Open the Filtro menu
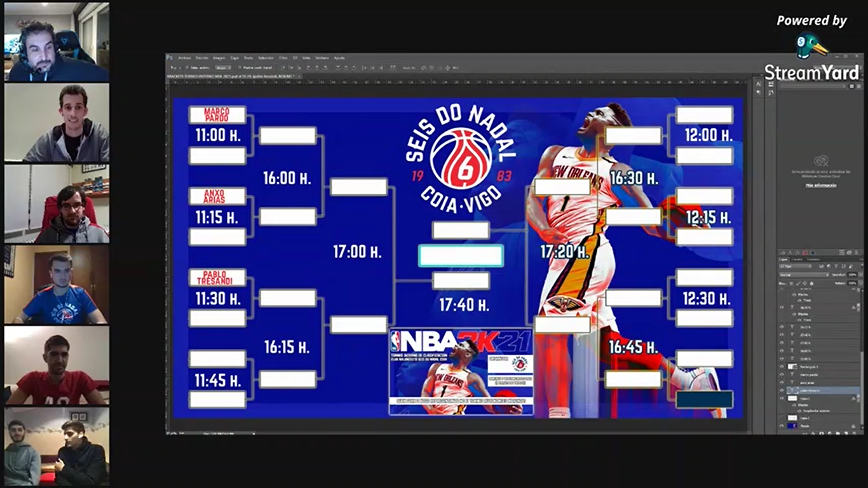Viewport: 868px width, 488px height. (x=283, y=58)
